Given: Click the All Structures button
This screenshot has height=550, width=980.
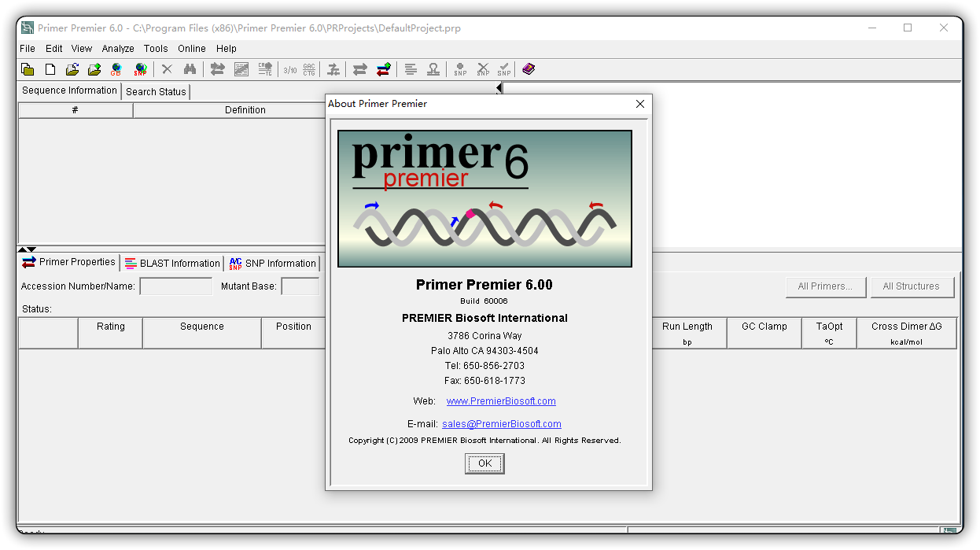Looking at the screenshot, I should pyautogui.click(x=912, y=286).
